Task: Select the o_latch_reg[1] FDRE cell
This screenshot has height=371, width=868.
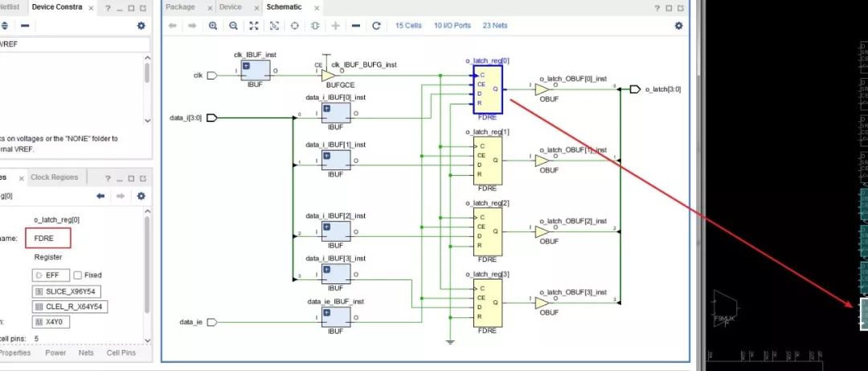Action: 488,161
